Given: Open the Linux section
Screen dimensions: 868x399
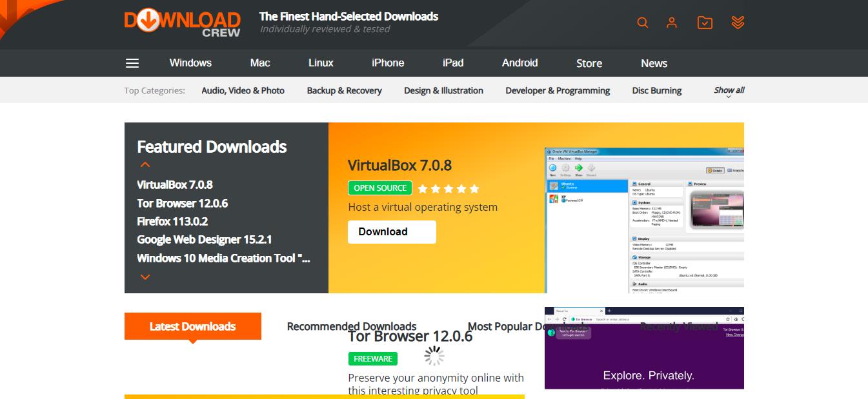Looking at the screenshot, I should click(321, 63).
